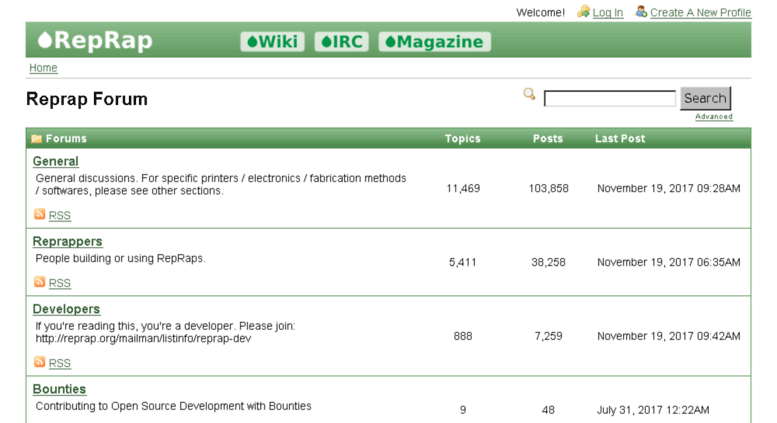
Task: Click the key icon beside Log In
Action: 584,11
